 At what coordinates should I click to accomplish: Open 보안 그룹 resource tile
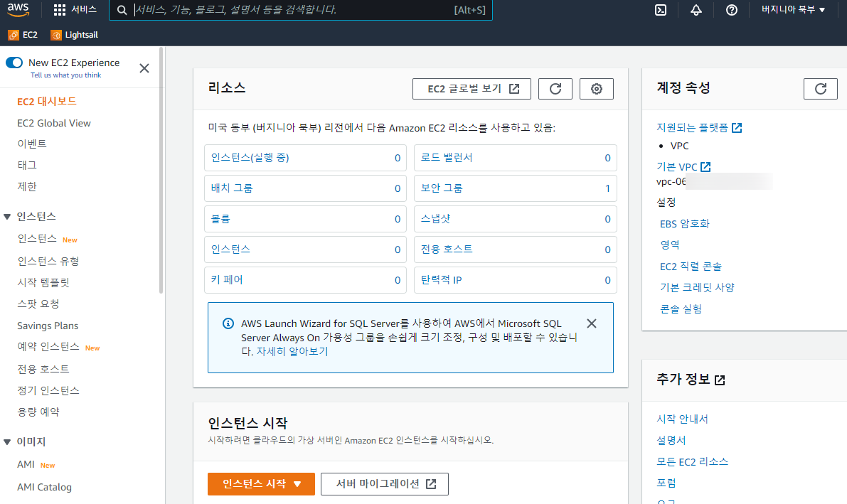coord(516,188)
